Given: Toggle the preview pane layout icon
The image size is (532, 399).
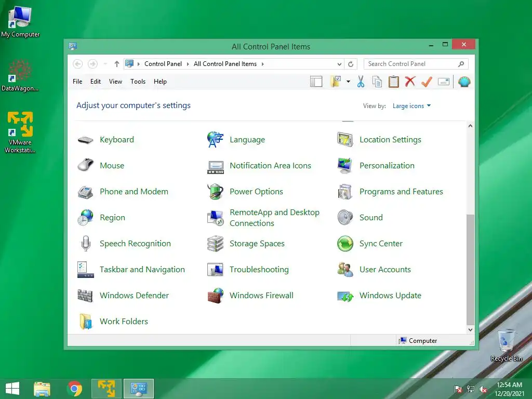Looking at the screenshot, I should click(x=316, y=82).
